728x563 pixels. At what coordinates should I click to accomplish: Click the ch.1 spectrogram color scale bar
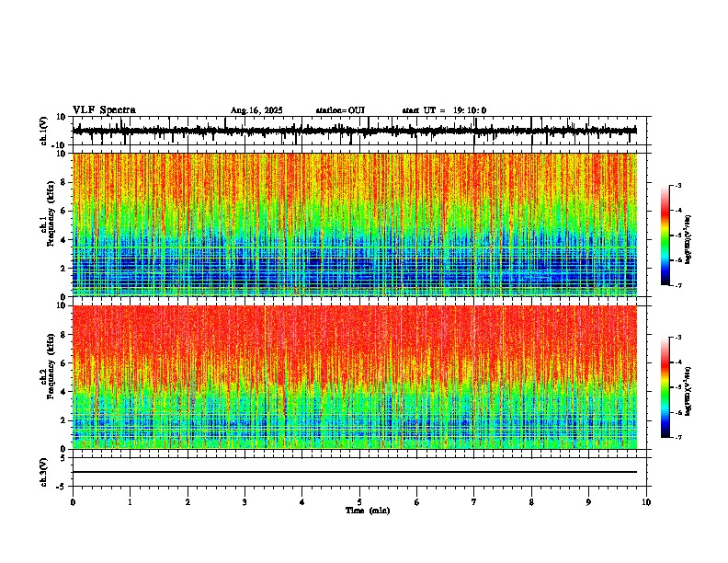665,236
